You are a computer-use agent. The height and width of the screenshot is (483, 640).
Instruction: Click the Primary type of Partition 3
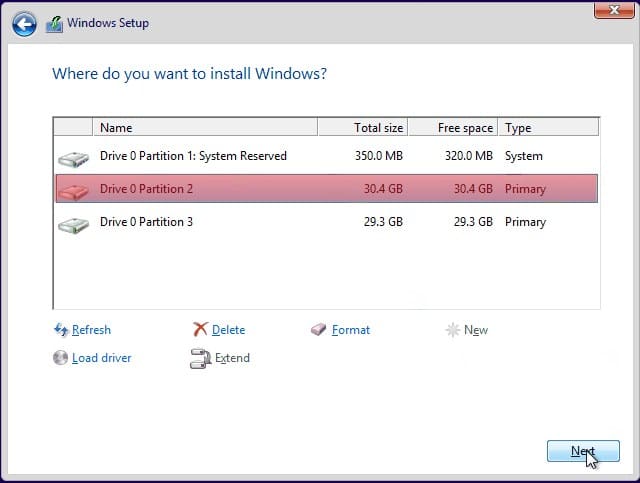[x=525, y=222]
